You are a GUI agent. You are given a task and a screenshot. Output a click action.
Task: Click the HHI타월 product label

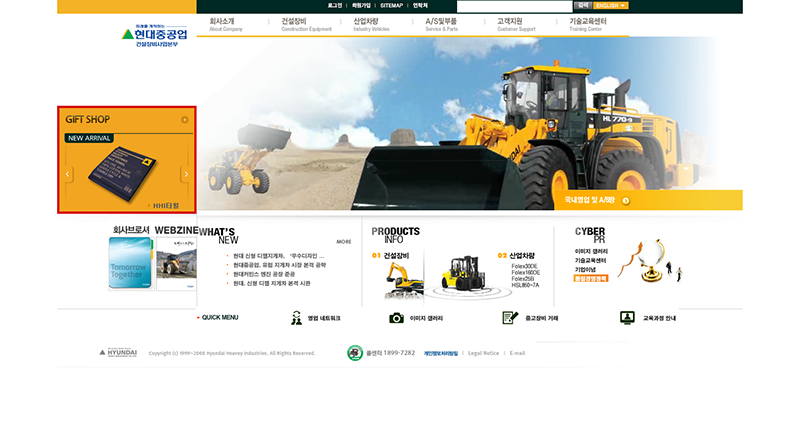coord(164,206)
